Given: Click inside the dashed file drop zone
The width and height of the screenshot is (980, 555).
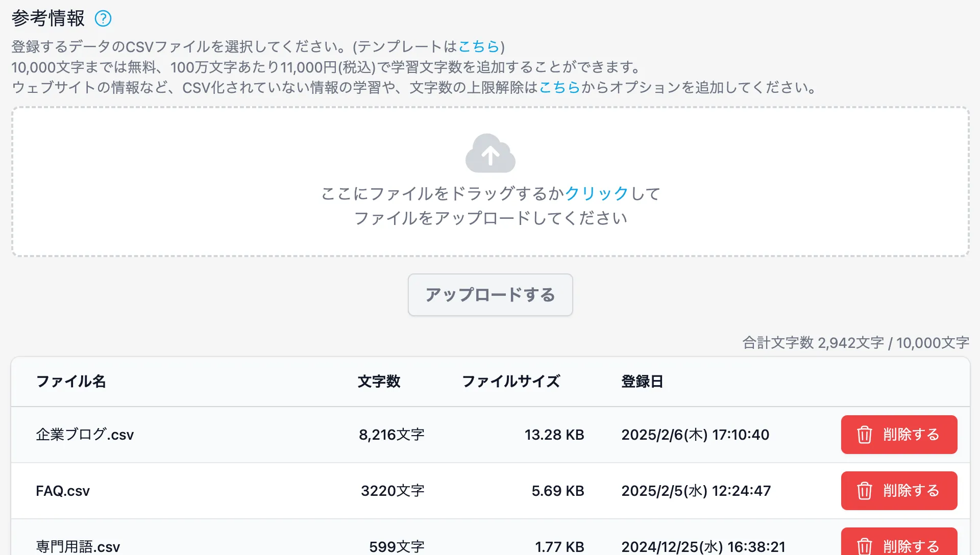Looking at the screenshot, I should coord(491,182).
